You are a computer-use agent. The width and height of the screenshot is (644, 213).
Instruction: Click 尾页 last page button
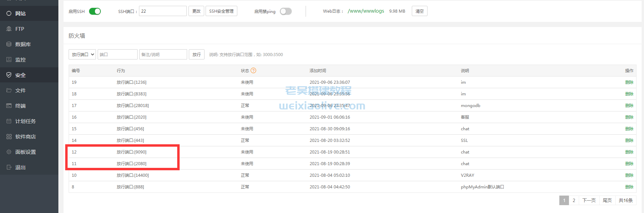point(607,200)
